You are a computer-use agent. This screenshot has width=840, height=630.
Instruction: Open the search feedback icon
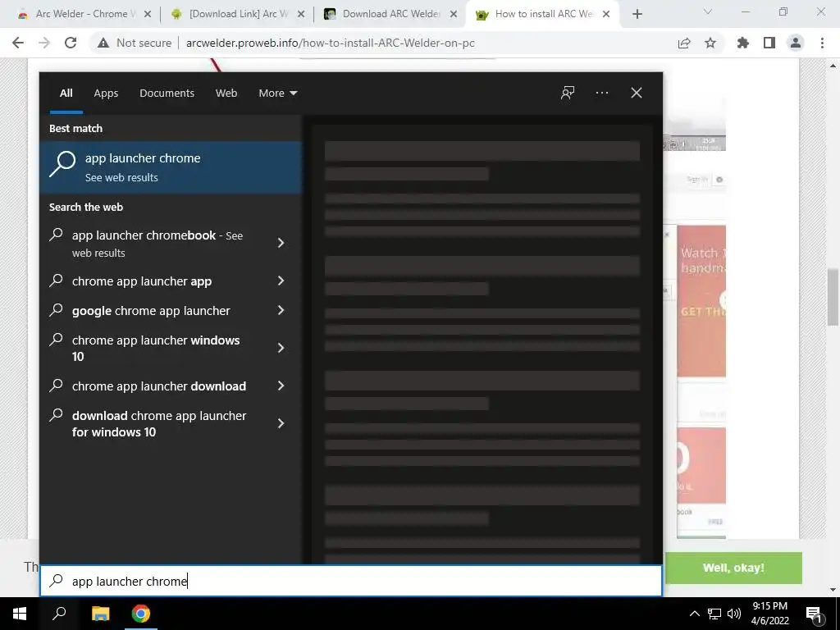[568, 94]
